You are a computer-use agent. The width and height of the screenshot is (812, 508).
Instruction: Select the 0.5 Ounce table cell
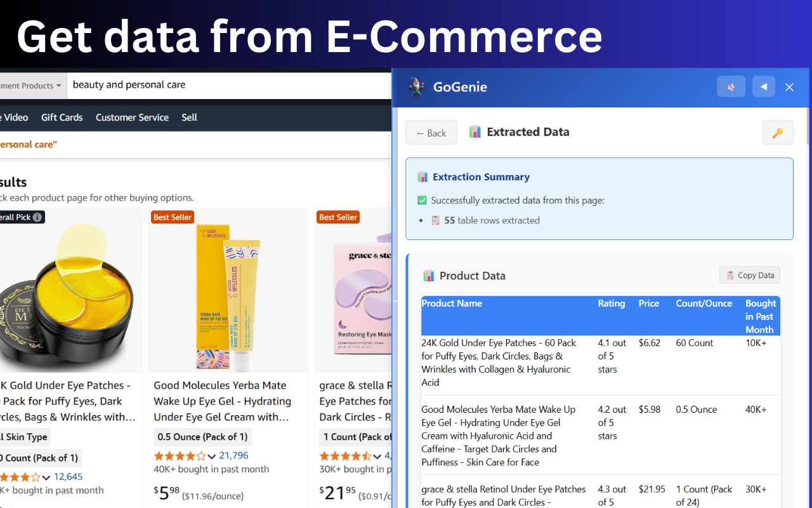pyautogui.click(x=697, y=410)
